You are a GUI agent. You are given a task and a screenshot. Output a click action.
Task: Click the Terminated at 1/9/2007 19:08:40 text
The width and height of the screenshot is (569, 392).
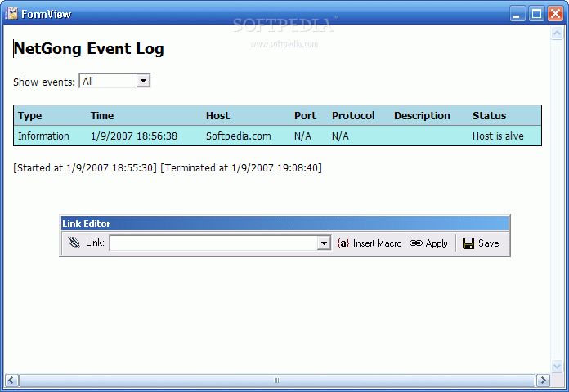241,168
